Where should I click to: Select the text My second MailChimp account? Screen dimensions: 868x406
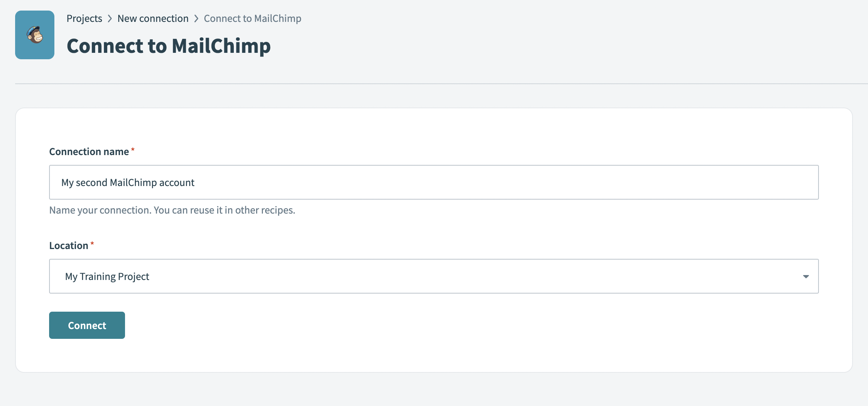pos(128,182)
